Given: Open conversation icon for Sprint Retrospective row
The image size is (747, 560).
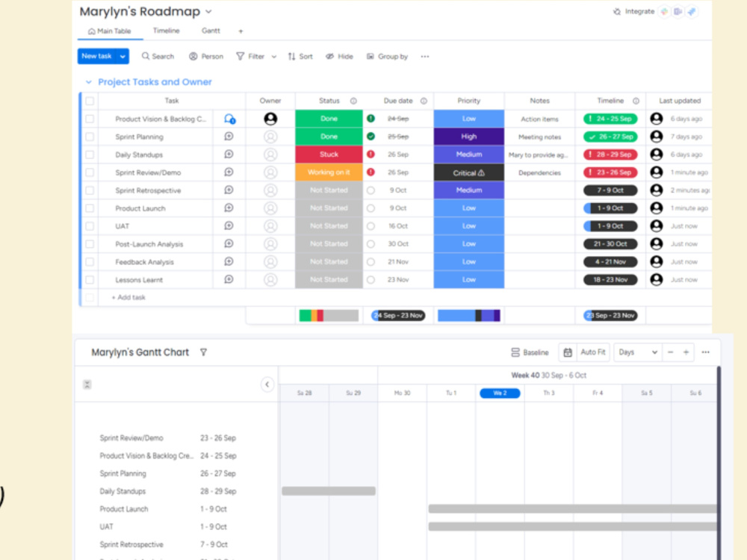Looking at the screenshot, I should click(229, 190).
